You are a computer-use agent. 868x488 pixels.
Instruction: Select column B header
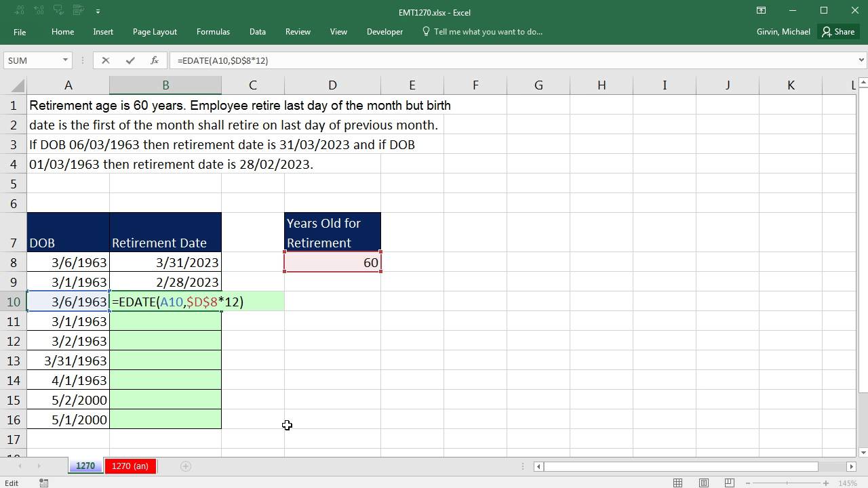[x=165, y=85]
